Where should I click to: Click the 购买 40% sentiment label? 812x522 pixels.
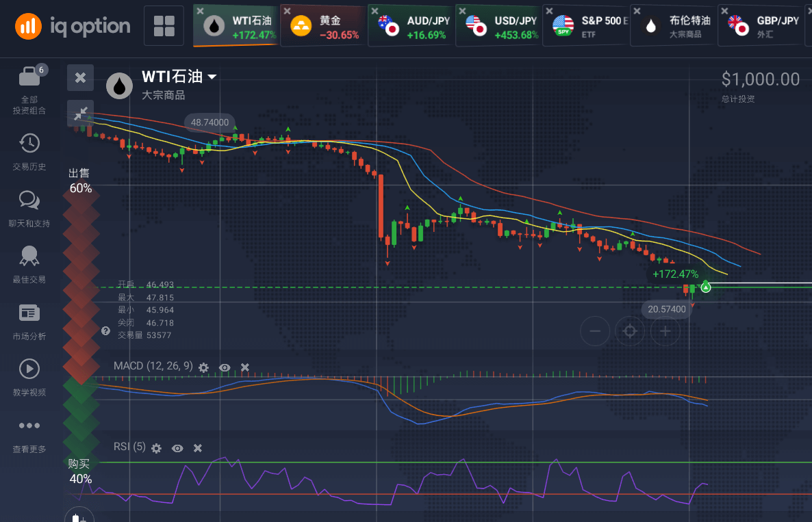click(x=80, y=471)
